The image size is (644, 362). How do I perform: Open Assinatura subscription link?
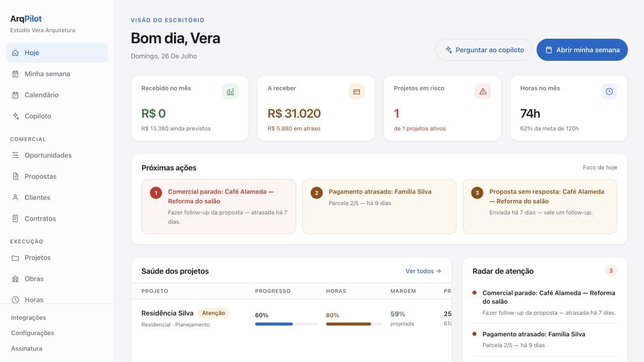coord(27,348)
